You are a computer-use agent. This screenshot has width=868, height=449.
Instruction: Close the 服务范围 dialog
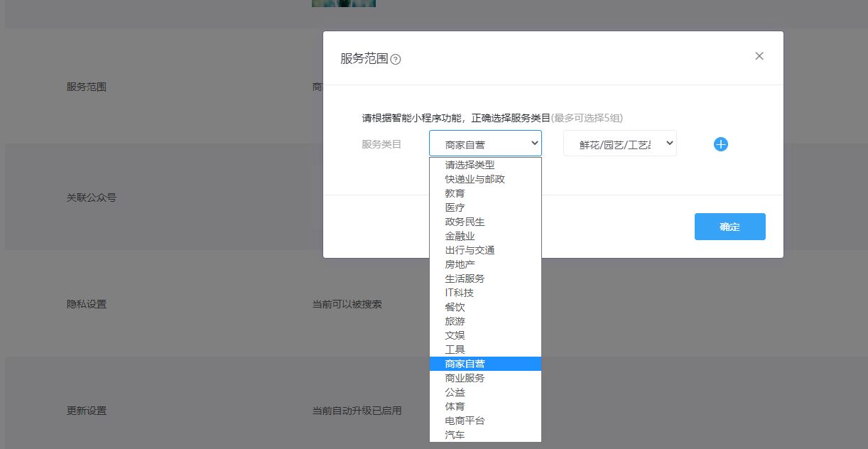click(x=759, y=55)
